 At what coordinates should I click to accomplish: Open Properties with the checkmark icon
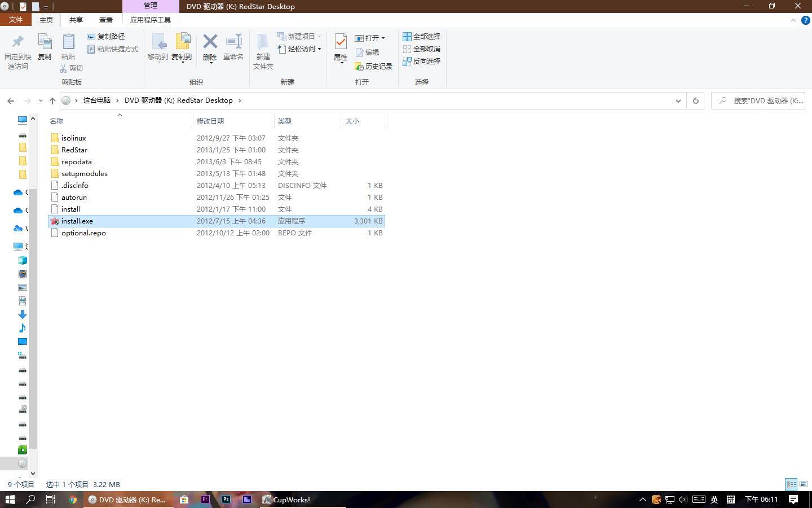tap(341, 42)
